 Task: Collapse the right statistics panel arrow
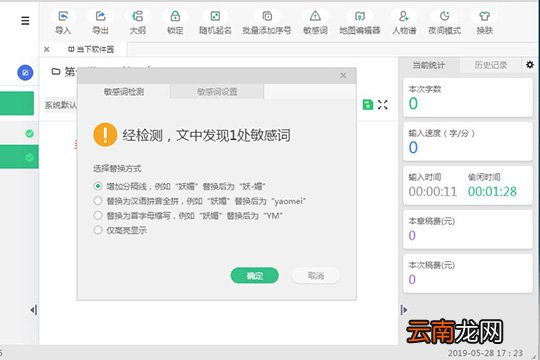point(404,310)
